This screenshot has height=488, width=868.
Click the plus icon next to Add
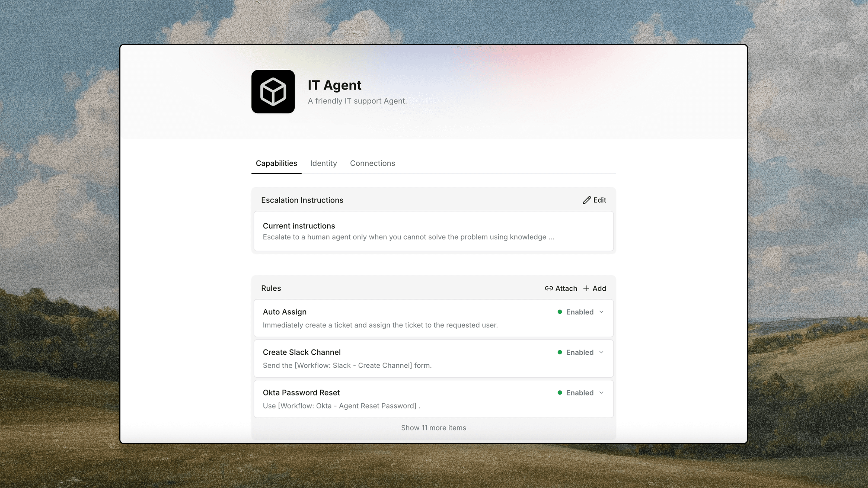[586, 288]
